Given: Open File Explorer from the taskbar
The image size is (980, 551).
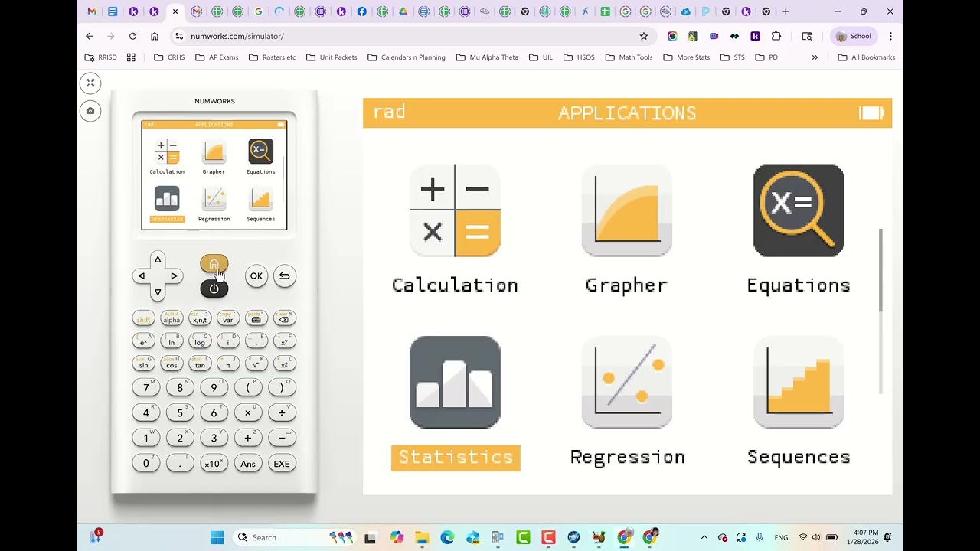Looking at the screenshot, I should pos(422,537).
